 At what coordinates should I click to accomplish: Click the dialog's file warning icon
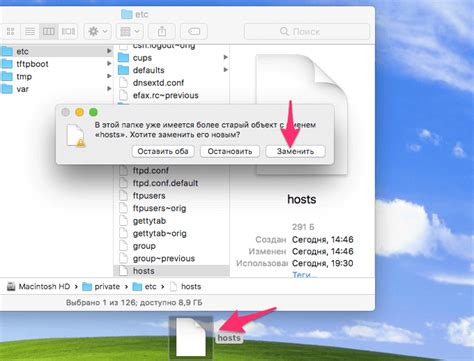coord(76,135)
